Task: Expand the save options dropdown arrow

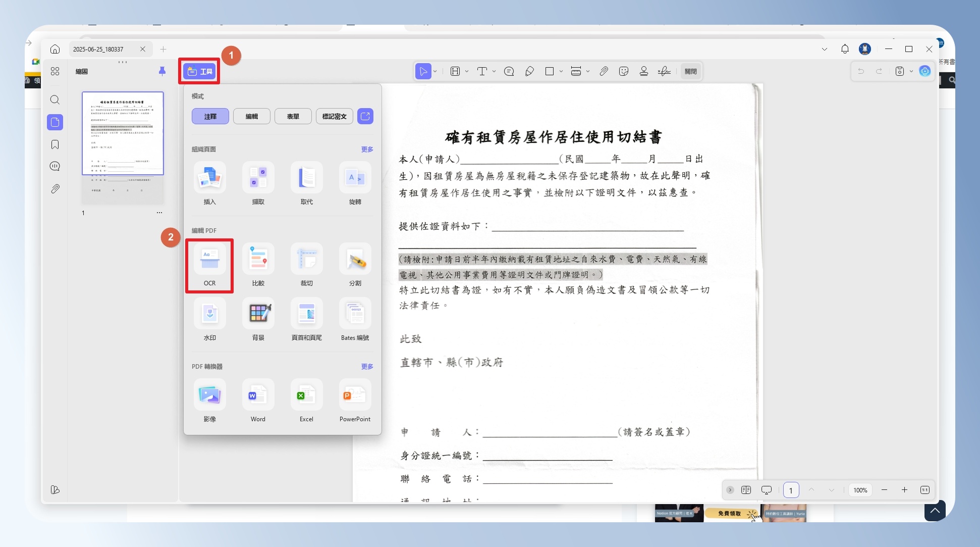Action: point(911,71)
